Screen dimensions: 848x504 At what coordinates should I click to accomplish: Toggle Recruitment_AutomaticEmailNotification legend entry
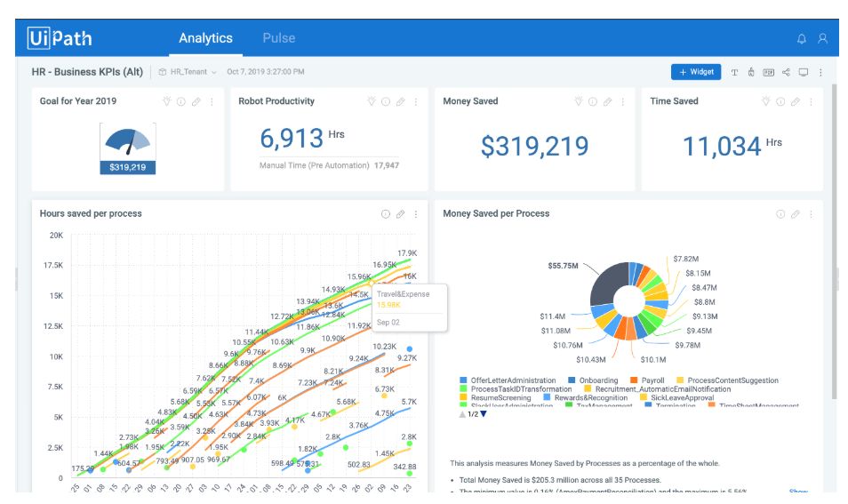657,389
